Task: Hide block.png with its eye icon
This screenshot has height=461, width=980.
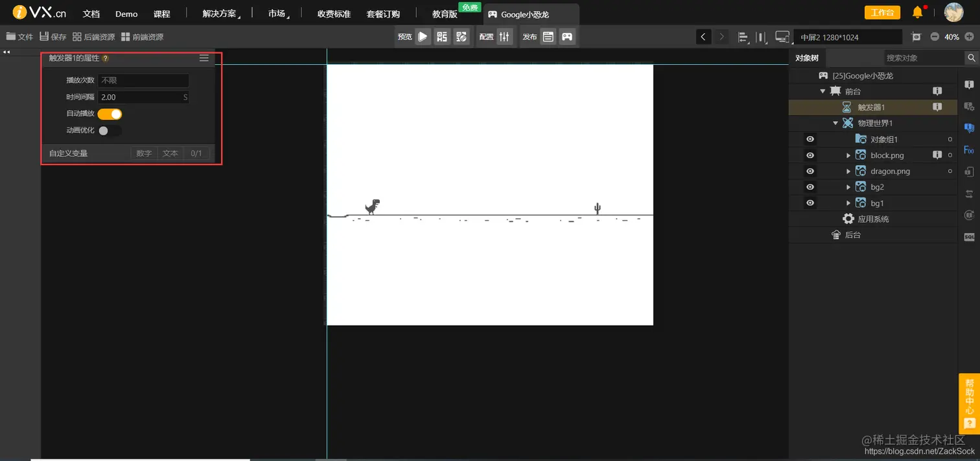Action: 810,155
